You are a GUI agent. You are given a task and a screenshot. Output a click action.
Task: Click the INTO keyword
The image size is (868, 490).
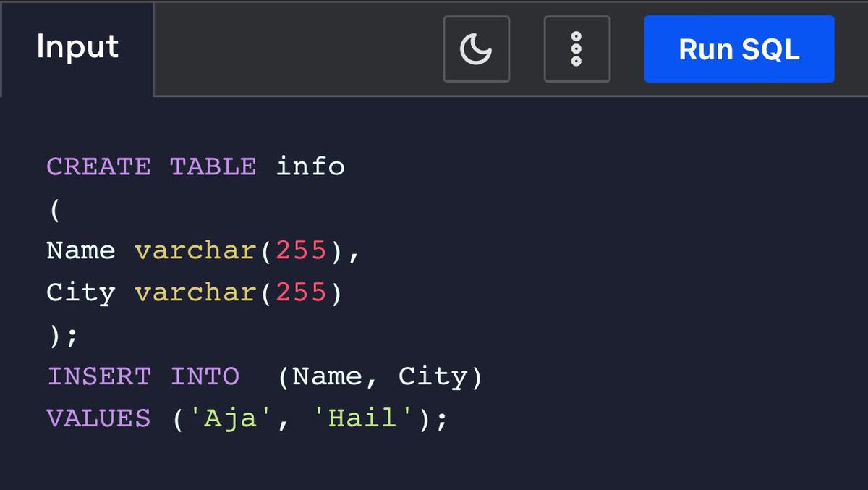click(x=205, y=376)
